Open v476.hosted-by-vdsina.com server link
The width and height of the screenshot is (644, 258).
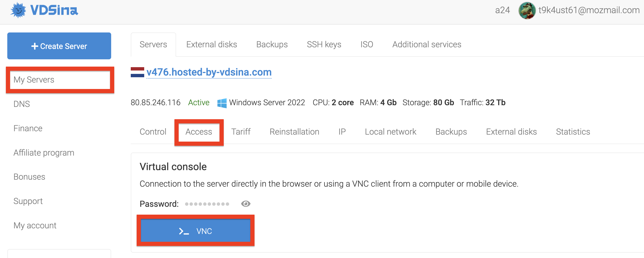pyautogui.click(x=209, y=72)
